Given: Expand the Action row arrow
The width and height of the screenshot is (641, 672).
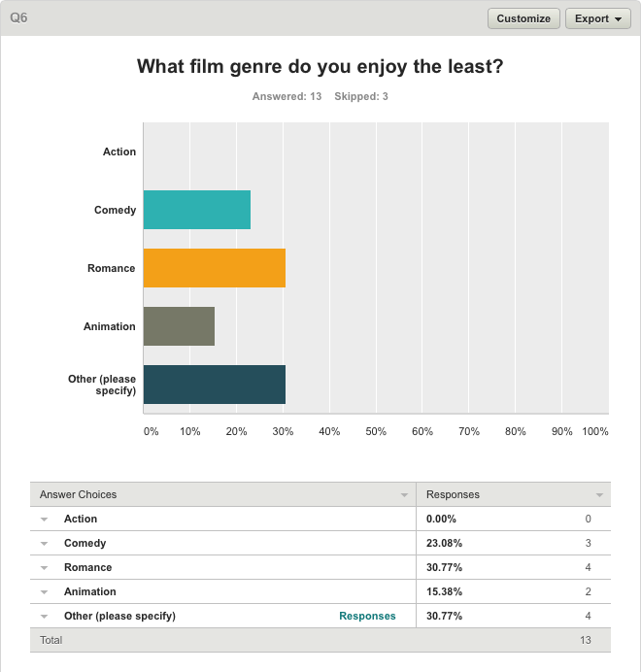Looking at the screenshot, I should 44,519.
